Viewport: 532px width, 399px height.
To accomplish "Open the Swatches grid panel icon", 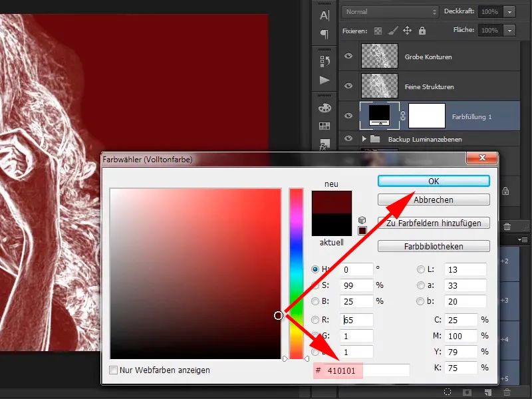I will click(x=325, y=126).
